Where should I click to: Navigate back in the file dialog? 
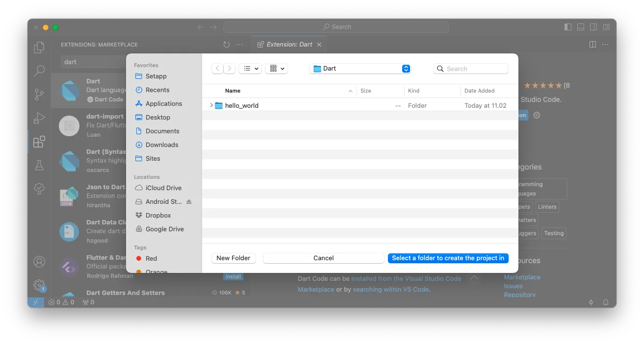(217, 69)
